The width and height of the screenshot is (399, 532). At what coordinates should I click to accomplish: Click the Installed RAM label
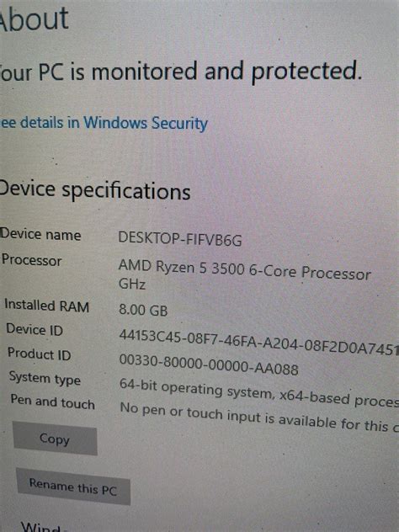click(46, 306)
